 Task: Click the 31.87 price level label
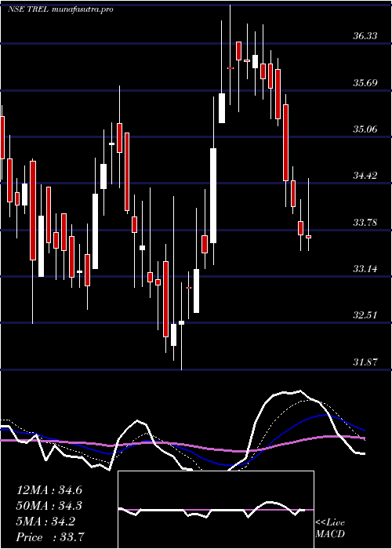coord(365,362)
